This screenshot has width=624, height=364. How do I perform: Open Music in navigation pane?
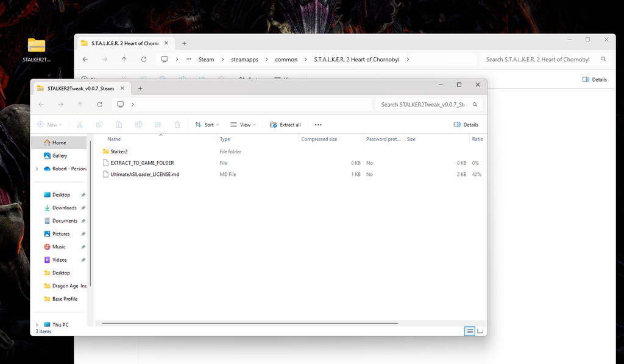point(59,247)
